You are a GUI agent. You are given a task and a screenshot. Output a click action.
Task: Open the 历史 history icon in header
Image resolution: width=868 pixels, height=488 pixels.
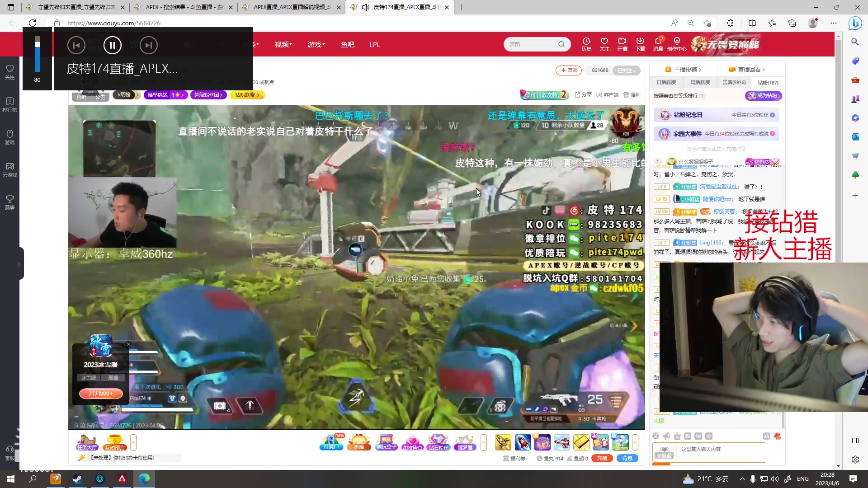pos(586,44)
